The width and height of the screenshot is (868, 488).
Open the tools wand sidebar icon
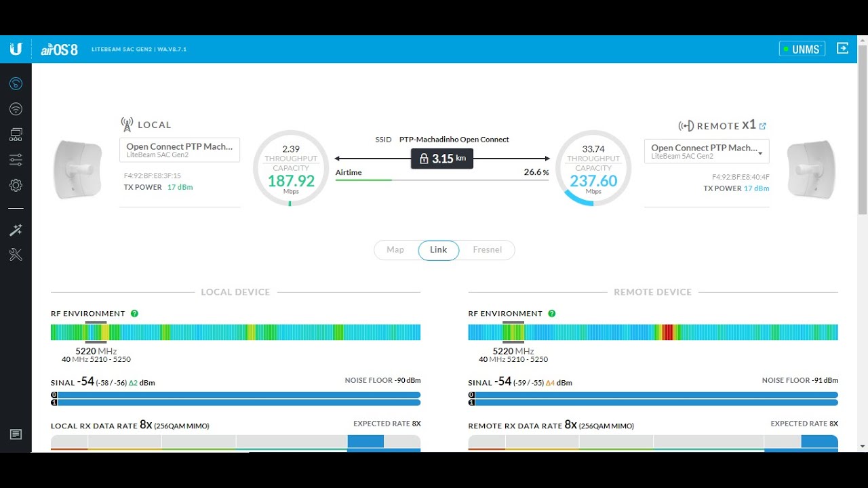click(16, 230)
